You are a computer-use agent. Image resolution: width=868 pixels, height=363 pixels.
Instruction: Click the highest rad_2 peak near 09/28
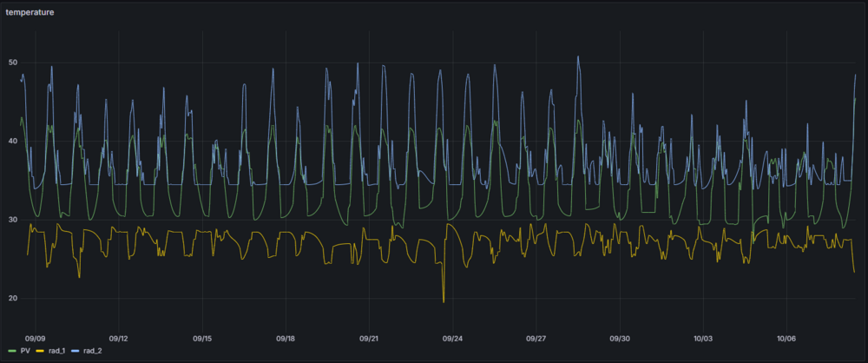click(x=578, y=56)
